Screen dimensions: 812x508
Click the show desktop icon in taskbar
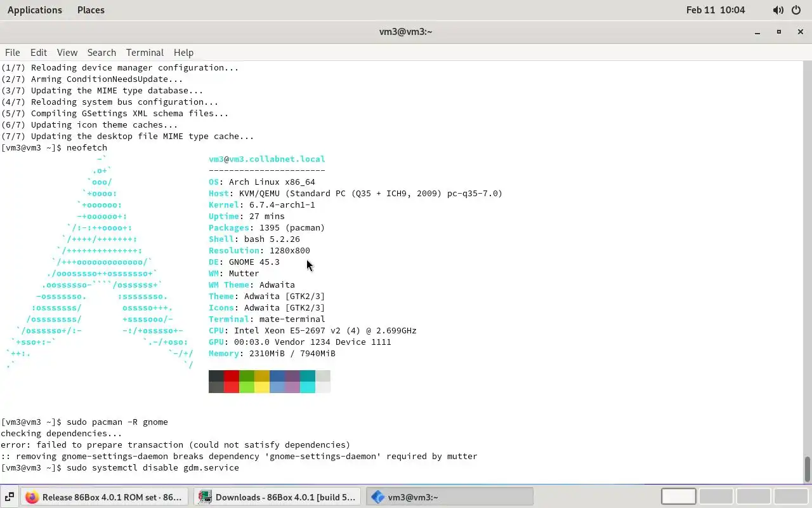10,497
